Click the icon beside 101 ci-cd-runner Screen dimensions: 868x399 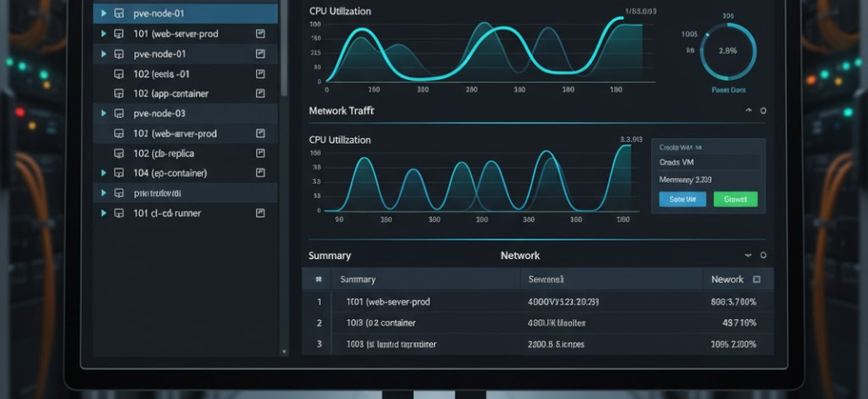click(119, 214)
